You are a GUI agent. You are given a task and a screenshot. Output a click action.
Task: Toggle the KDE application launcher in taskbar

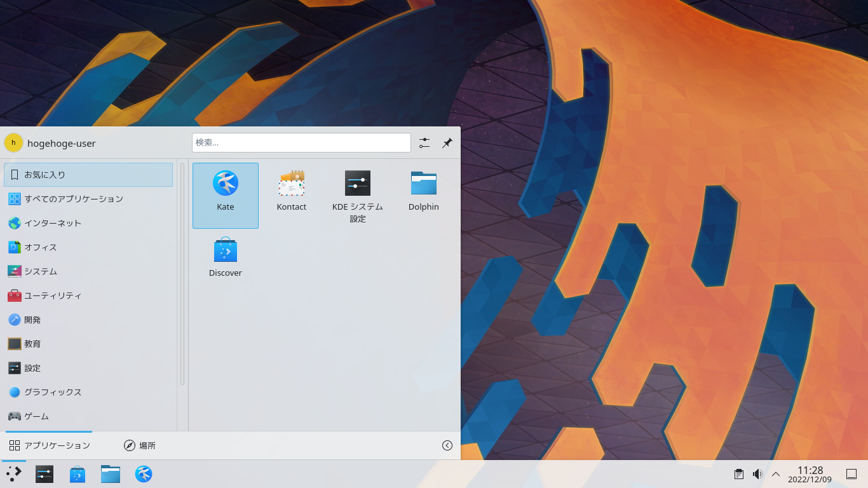click(14, 474)
